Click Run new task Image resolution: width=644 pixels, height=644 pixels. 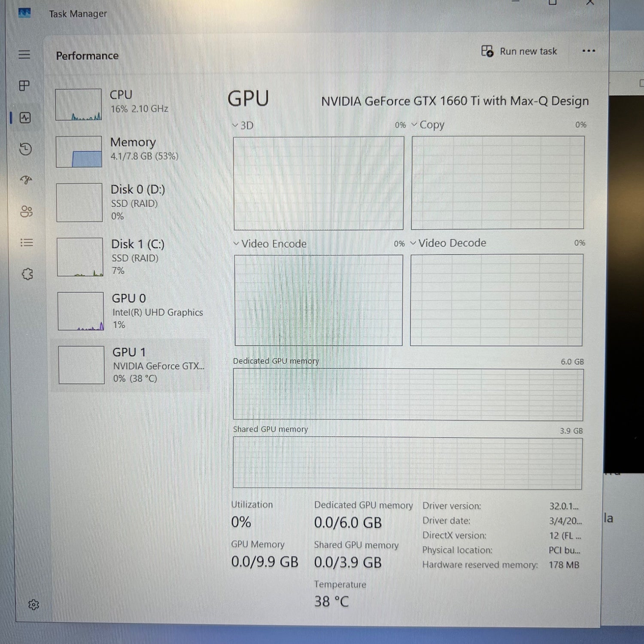pyautogui.click(x=519, y=51)
